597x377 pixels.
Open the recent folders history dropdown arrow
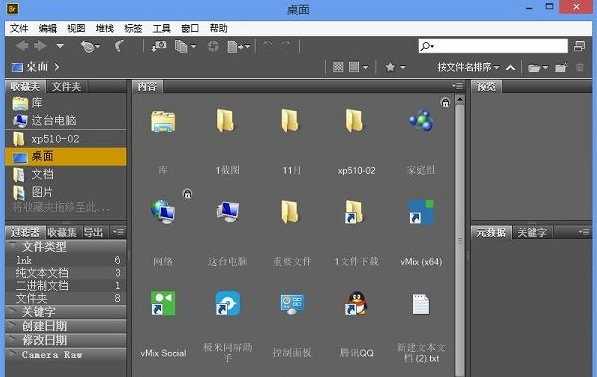pyautogui.click(x=60, y=46)
